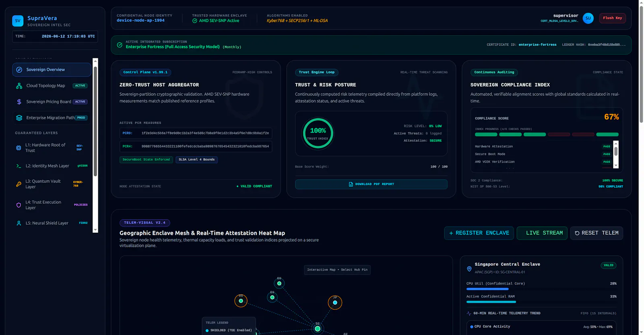Open Enterprise Migration Path

point(52,118)
